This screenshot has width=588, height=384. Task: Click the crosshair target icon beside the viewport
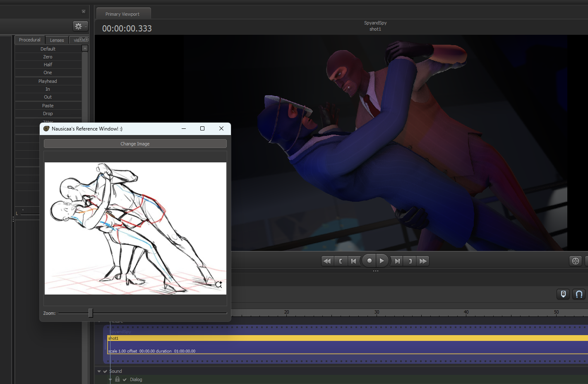(x=575, y=261)
